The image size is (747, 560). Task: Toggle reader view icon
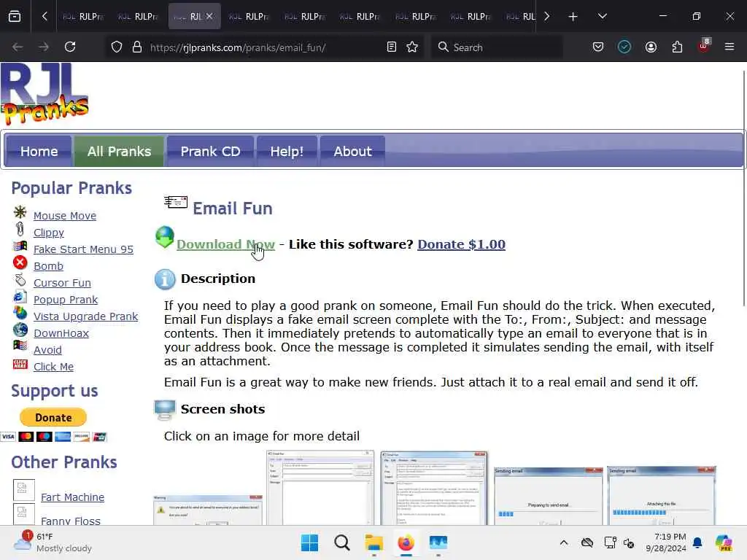click(392, 47)
